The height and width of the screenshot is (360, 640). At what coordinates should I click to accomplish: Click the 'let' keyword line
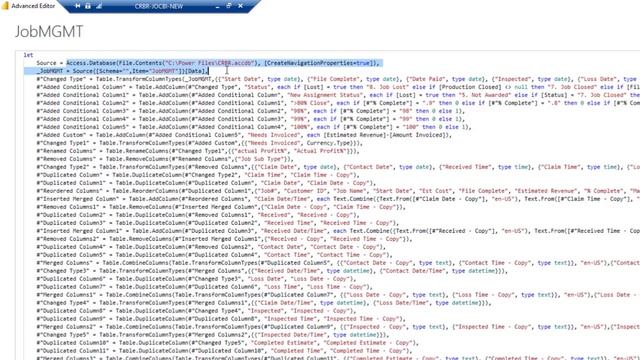point(28,55)
